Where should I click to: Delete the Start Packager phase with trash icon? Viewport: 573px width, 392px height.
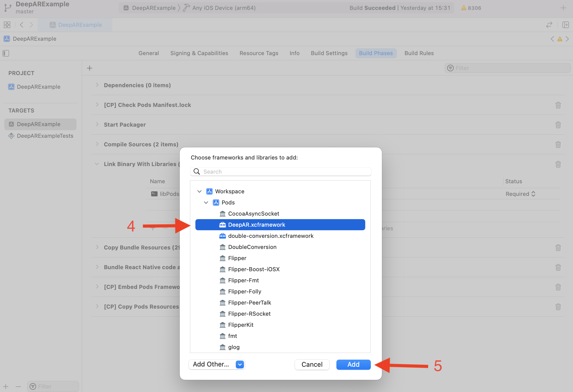tap(558, 125)
